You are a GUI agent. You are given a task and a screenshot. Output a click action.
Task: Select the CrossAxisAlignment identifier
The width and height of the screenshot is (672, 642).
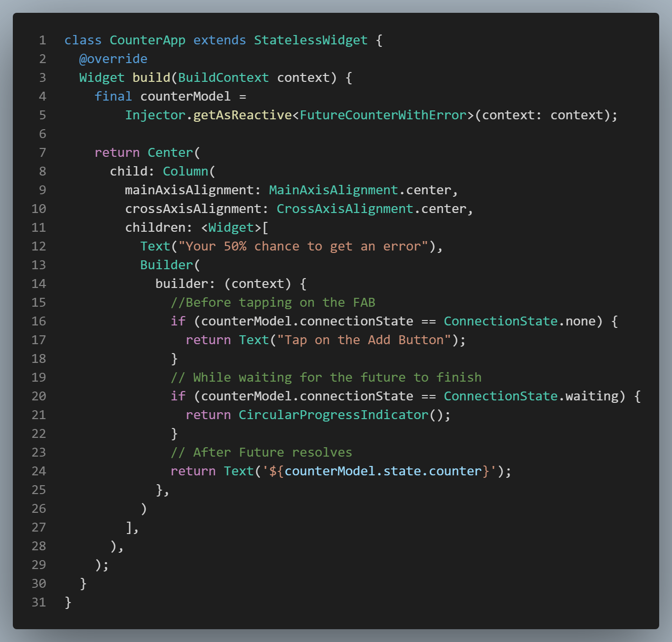point(345,209)
